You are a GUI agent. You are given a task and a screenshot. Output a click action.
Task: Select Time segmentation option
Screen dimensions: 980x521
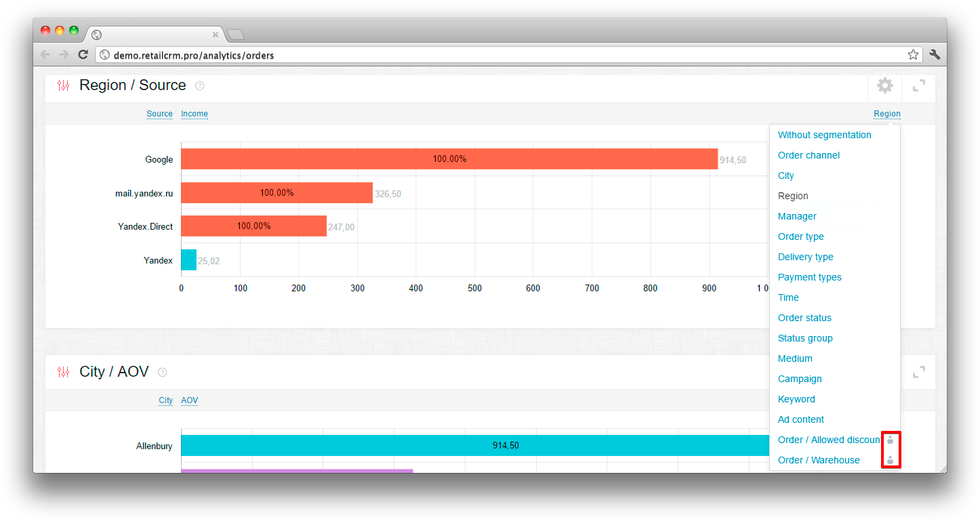(788, 297)
